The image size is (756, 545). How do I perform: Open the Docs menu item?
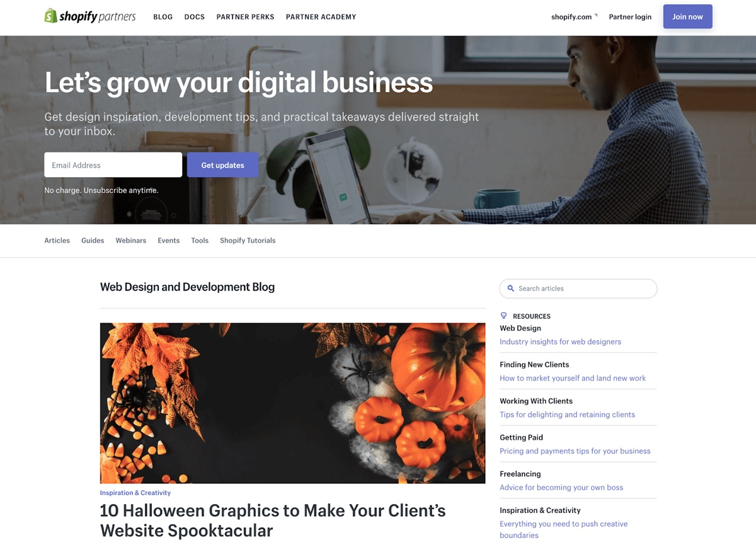(x=194, y=17)
